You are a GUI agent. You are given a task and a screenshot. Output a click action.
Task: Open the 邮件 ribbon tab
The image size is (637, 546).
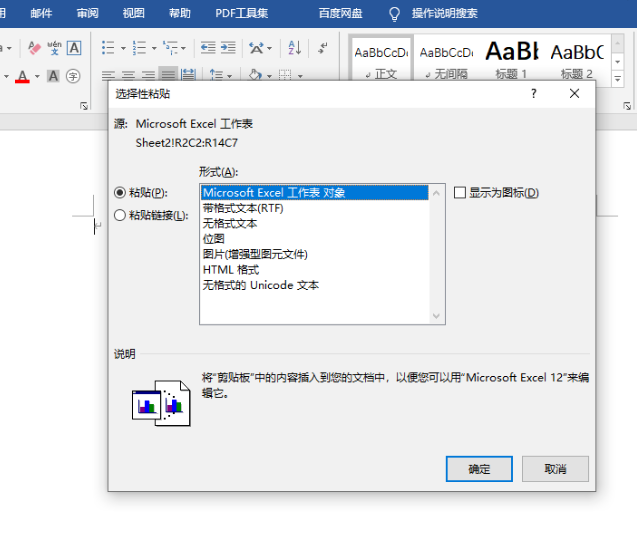coord(41,13)
